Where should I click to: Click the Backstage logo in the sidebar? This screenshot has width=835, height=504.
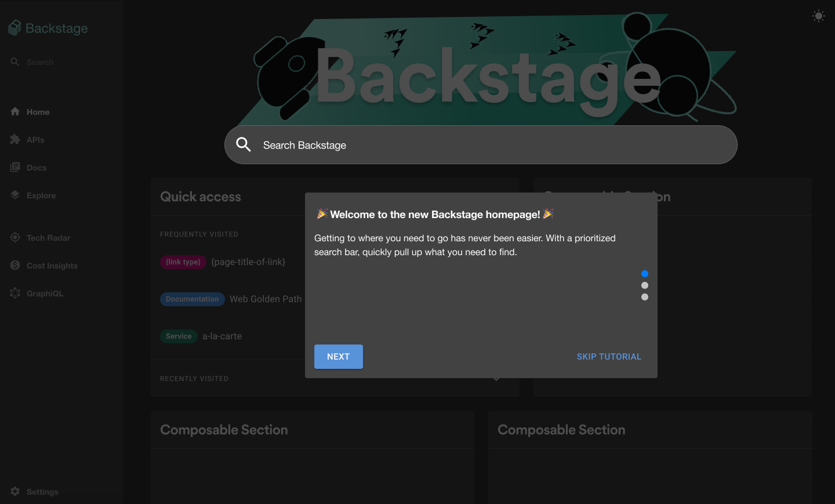pos(48,28)
